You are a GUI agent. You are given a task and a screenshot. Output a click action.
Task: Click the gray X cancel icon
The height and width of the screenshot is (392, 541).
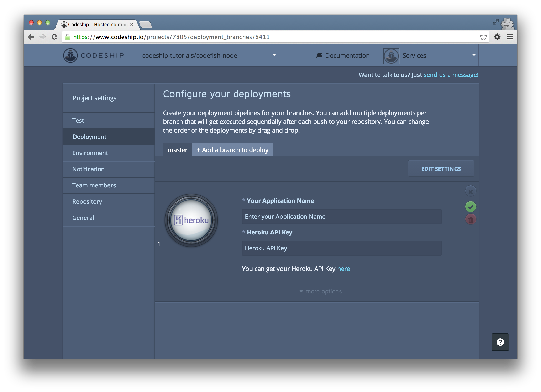[470, 191]
